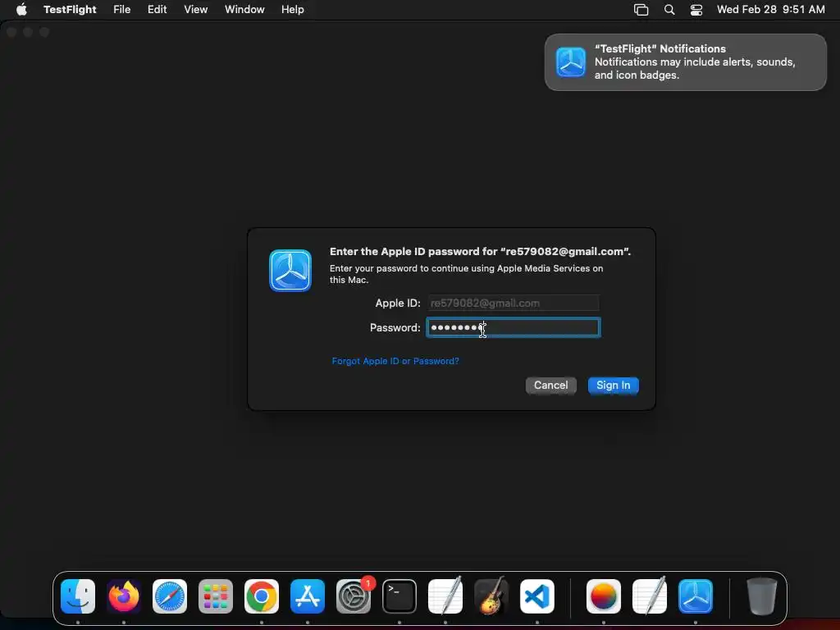The width and height of the screenshot is (840, 630).
Task: Open the File menu
Action: pos(121,9)
